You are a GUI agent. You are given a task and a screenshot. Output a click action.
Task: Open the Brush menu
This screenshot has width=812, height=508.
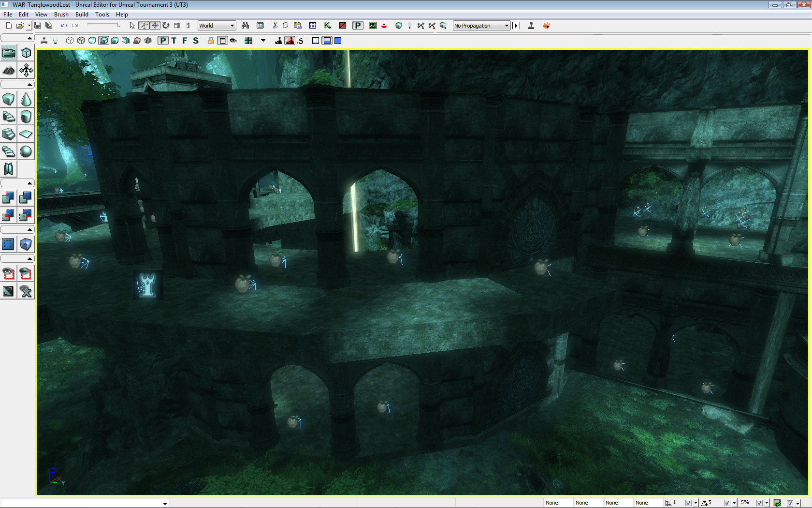61,14
